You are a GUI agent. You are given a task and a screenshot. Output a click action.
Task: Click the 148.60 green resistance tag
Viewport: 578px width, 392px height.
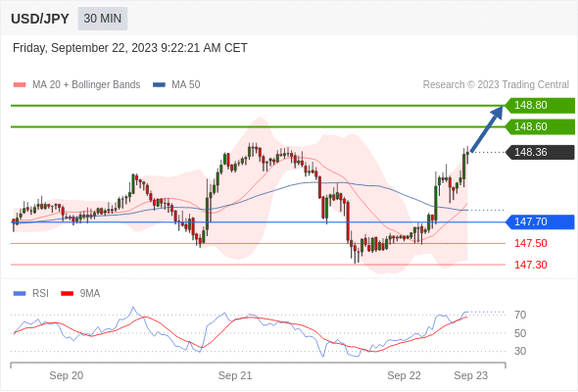tap(540, 126)
